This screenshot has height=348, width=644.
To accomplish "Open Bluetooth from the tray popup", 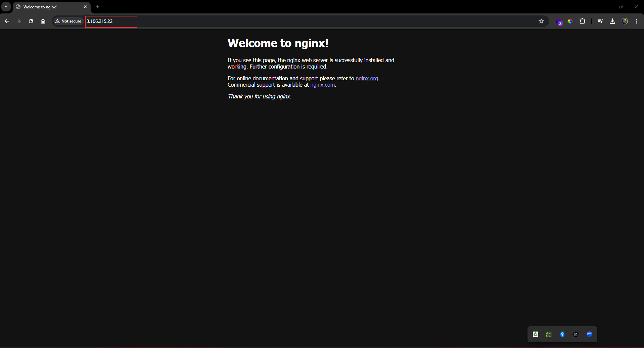I will point(562,334).
